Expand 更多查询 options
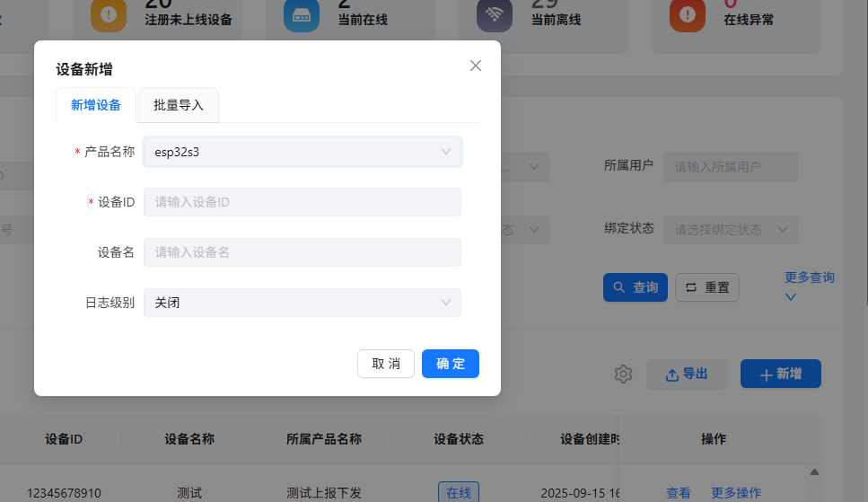 click(x=810, y=286)
